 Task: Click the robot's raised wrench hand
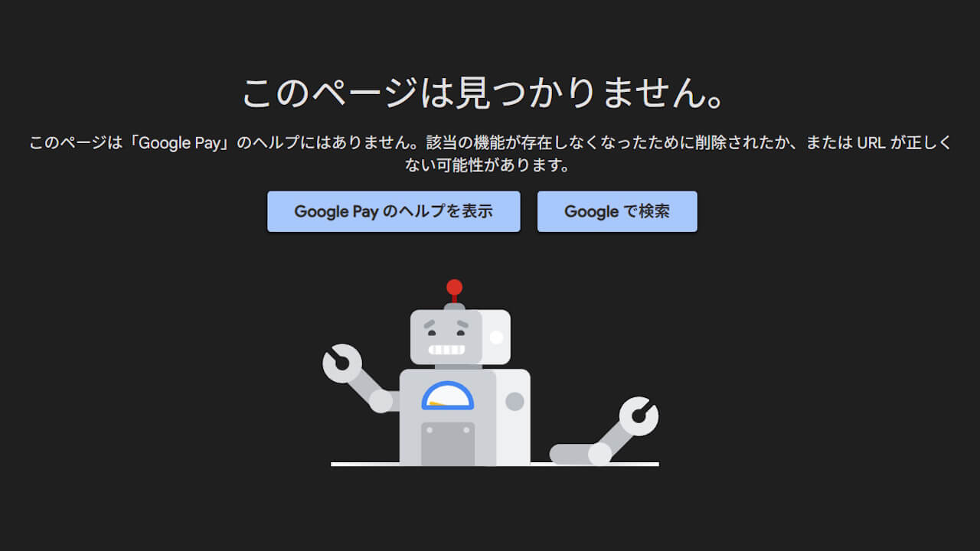[341, 364]
